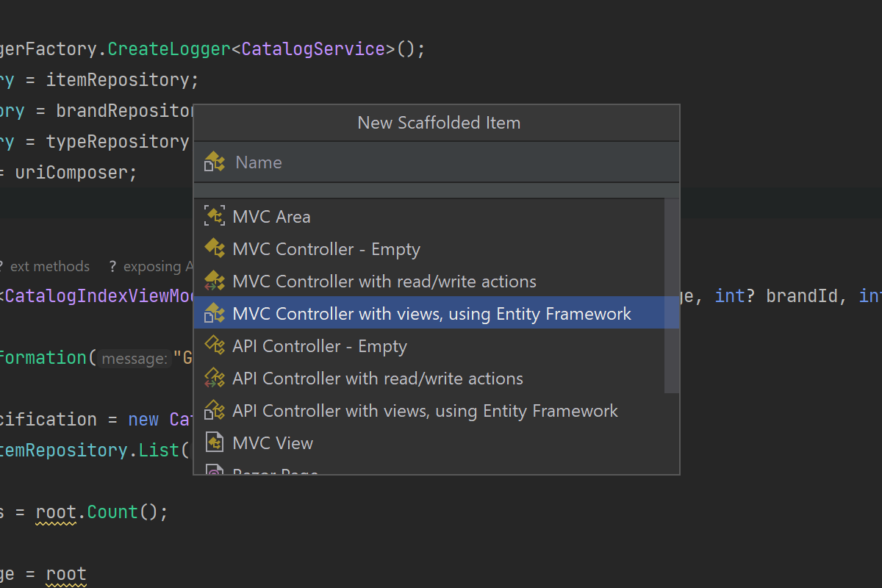
Task: Select icon for API Controller with read/write actions
Action: click(x=215, y=378)
